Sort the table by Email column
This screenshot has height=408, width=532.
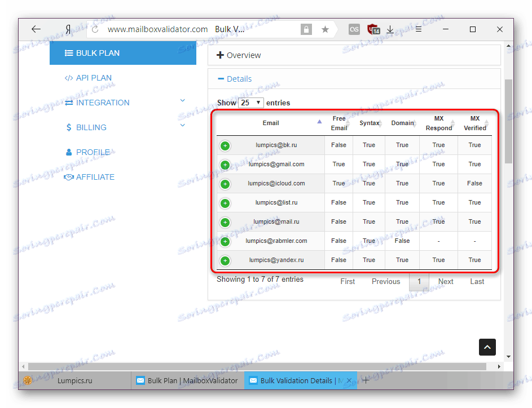coord(270,123)
